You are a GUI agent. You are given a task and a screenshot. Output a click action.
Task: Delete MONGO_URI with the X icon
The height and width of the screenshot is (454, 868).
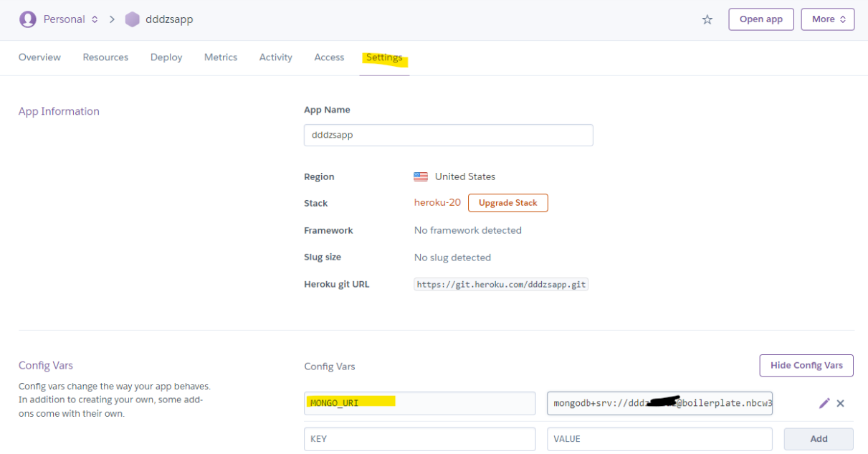(x=841, y=404)
